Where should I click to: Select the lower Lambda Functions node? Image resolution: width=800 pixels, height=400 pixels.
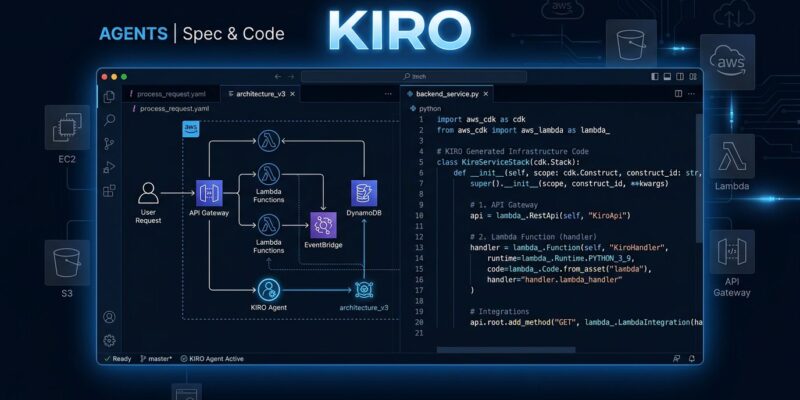pyautogui.click(x=269, y=225)
